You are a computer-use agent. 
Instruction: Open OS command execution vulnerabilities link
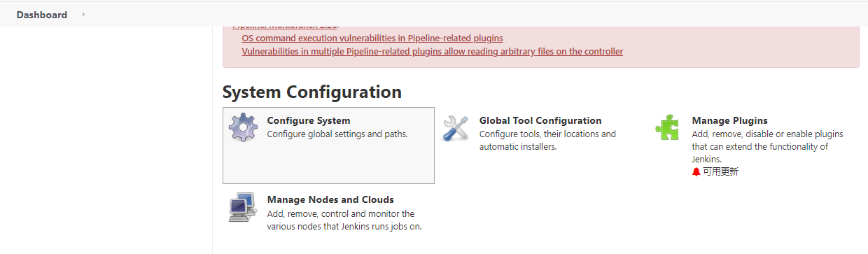372,38
